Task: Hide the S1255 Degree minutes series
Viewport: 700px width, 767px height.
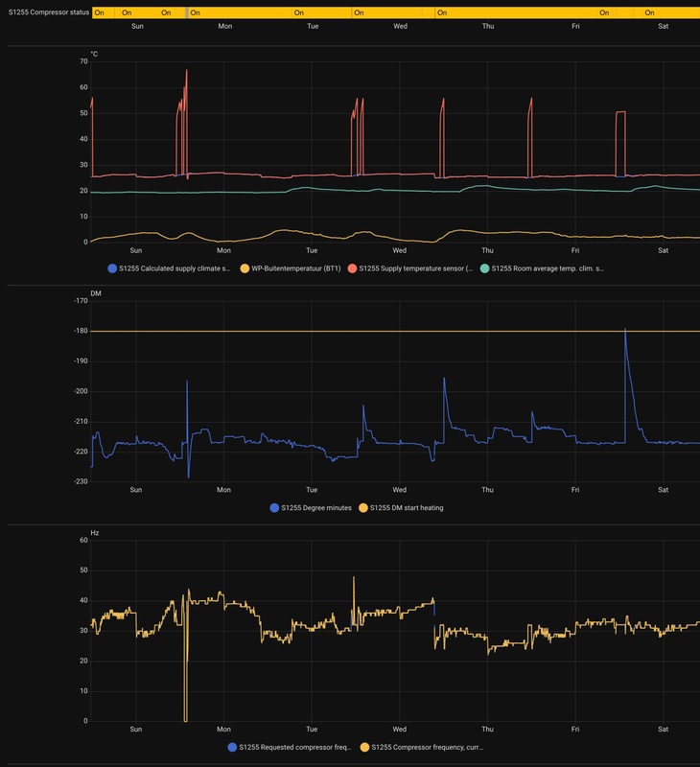Action: click(311, 508)
